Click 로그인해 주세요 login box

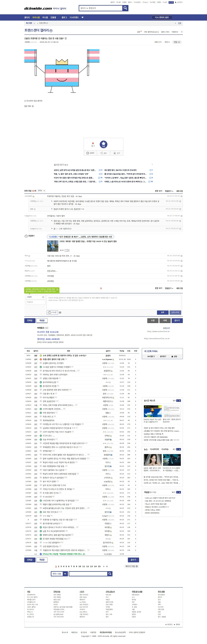(x=151, y=351)
